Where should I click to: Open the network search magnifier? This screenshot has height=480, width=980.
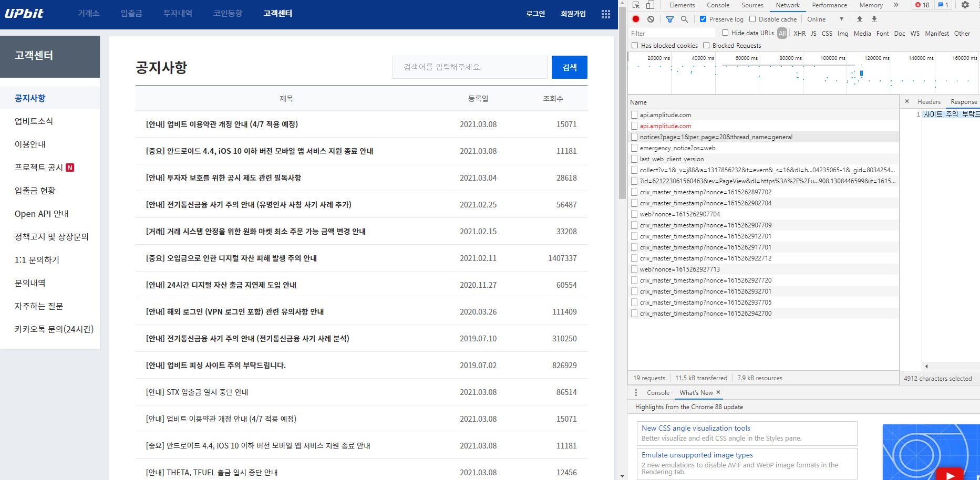tap(684, 19)
